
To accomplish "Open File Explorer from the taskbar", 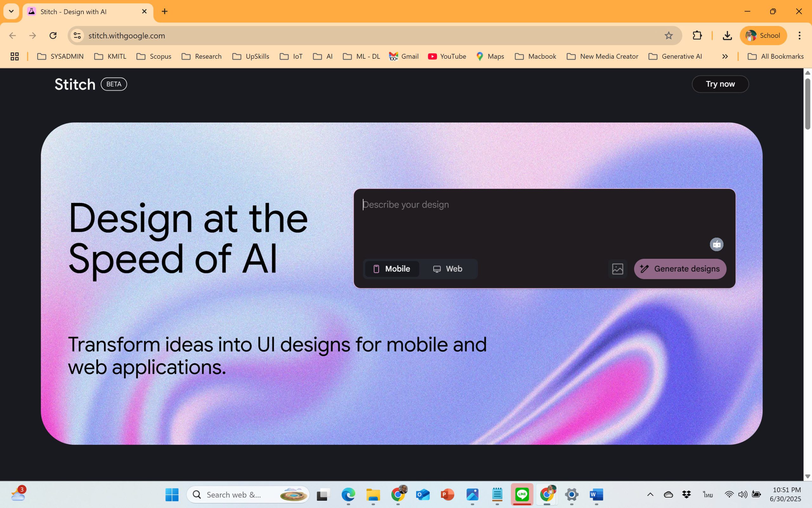I will 373,495.
